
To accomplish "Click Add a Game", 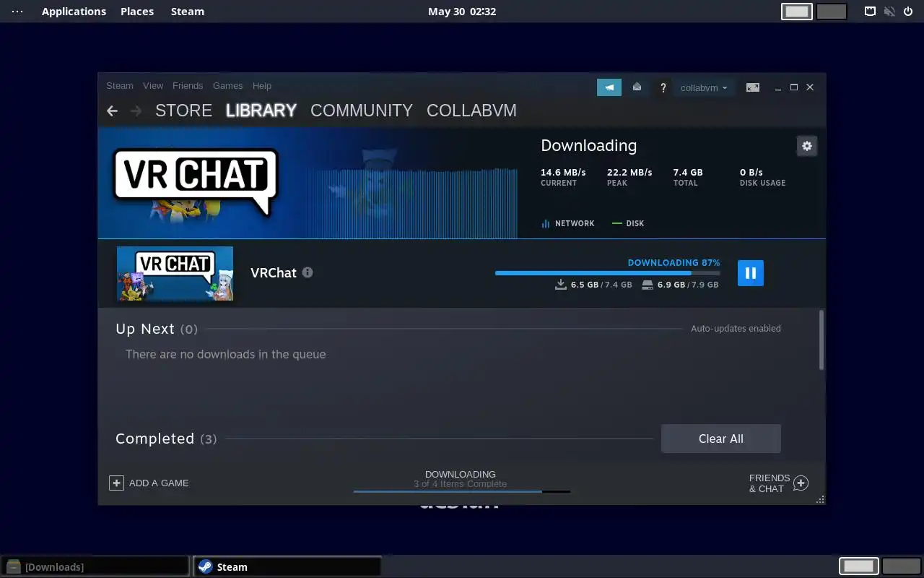I will click(x=149, y=483).
